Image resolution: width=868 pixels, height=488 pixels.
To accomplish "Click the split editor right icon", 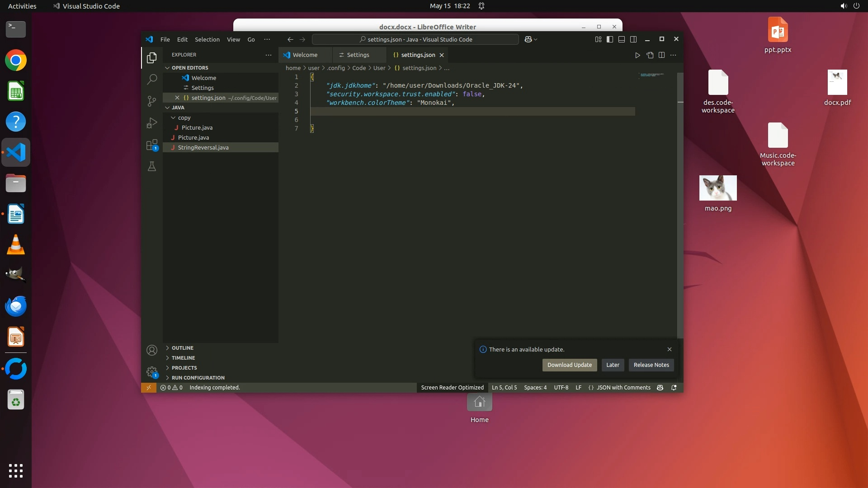I will [661, 55].
